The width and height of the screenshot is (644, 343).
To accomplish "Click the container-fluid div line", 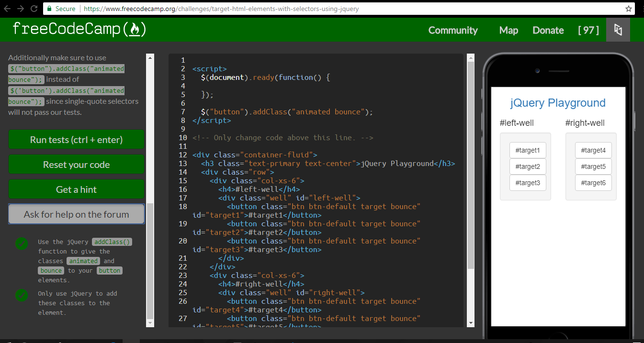I will point(255,155).
